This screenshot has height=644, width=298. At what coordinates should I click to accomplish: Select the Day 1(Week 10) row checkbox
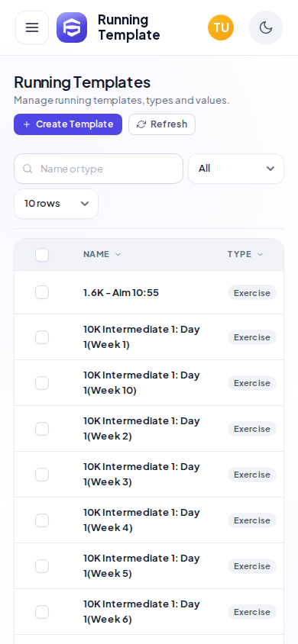pos(42,383)
